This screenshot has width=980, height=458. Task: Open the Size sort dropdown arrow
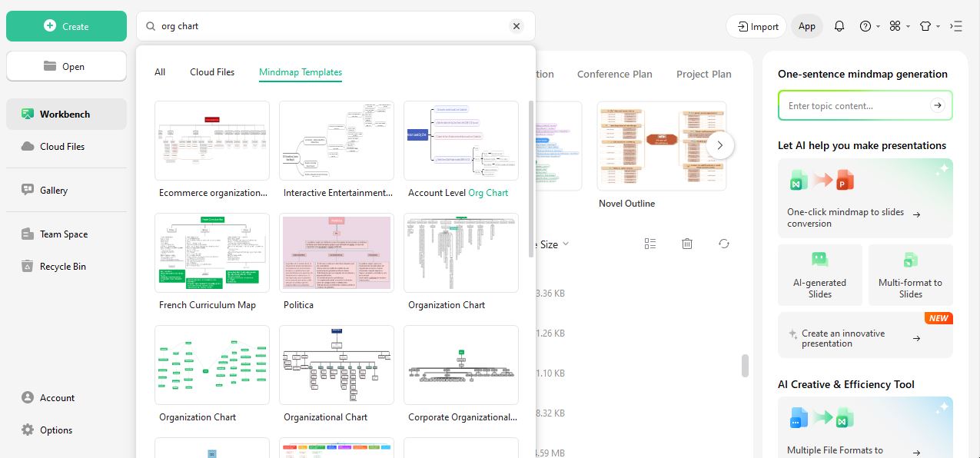pos(566,244)
